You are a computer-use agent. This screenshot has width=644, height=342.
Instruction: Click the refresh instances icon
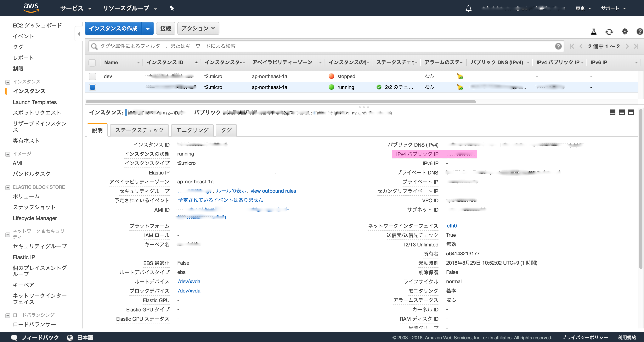point(609,32)
